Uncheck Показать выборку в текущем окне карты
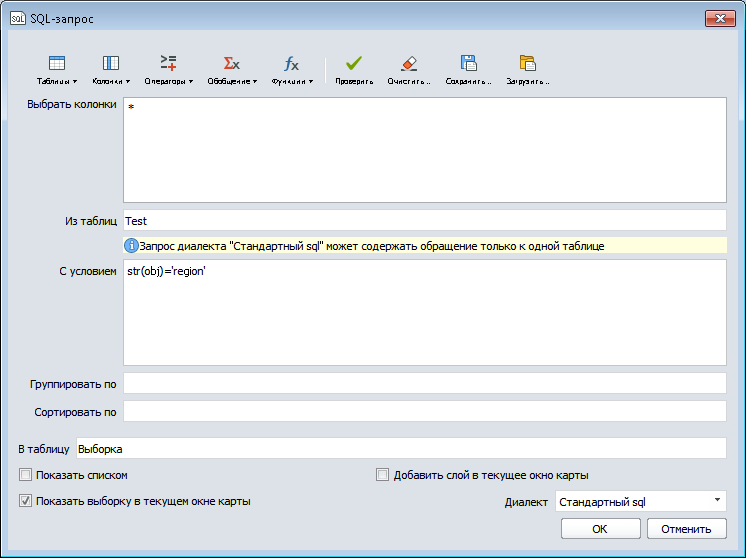 (x=26, y=501)
